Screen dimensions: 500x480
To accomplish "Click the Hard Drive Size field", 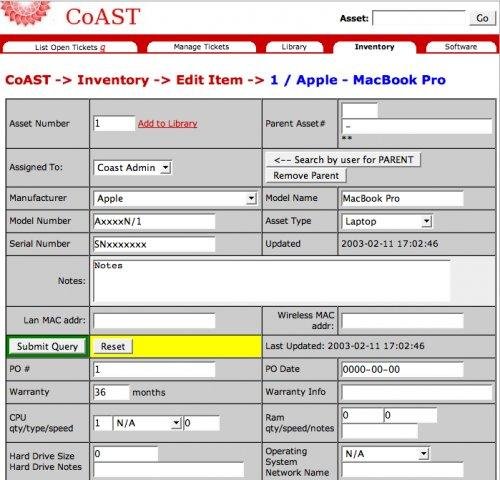I will (126, 454).
